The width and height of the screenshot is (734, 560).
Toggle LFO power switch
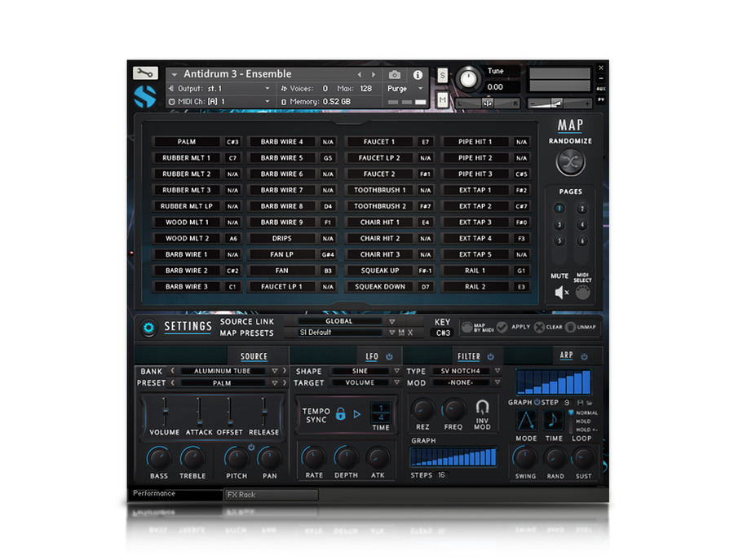pyautogui.click(x=389, y=356)
